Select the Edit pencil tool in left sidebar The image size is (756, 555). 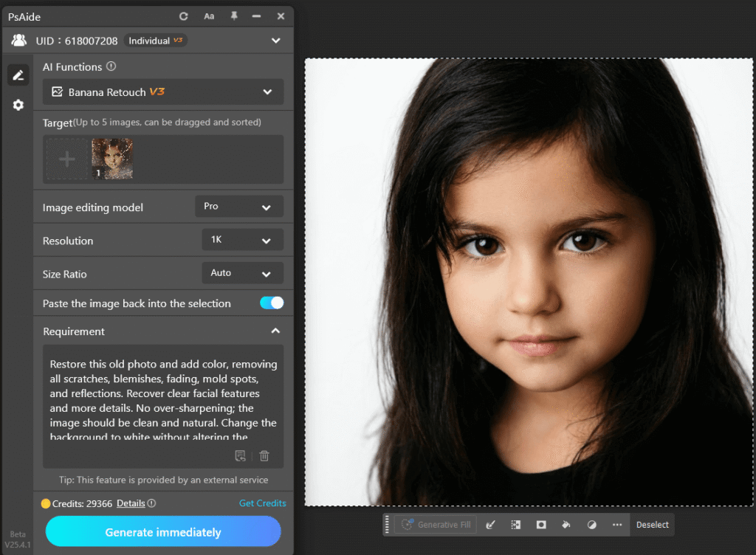pos(18,75)
